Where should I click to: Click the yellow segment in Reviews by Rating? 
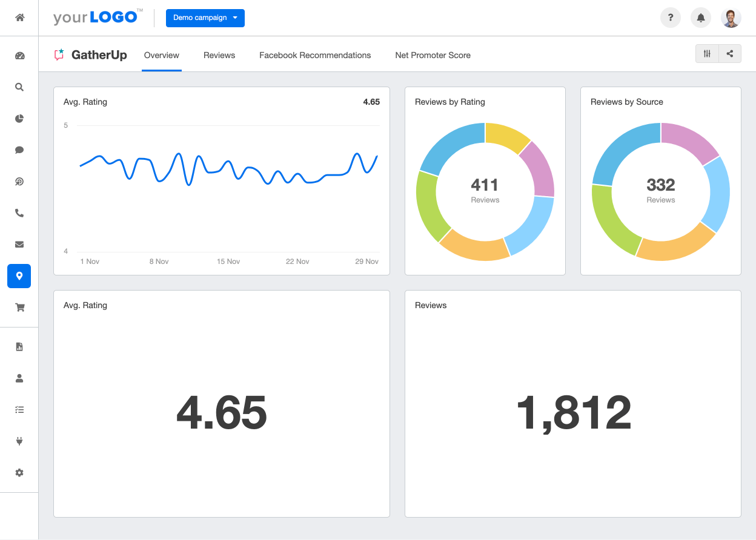(x=505, y=136)
